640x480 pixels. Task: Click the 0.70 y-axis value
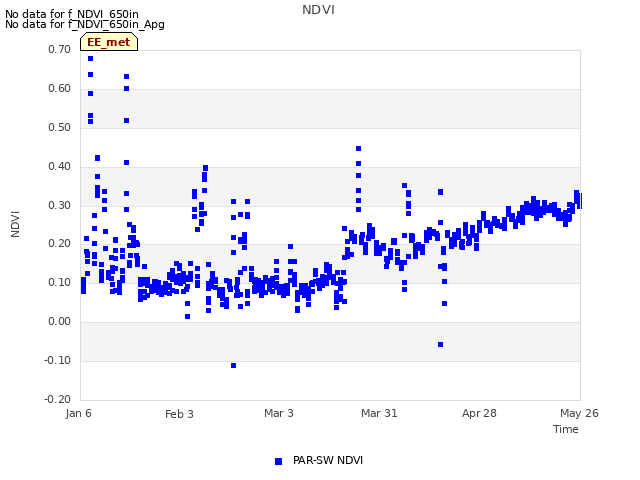[59, 49]
